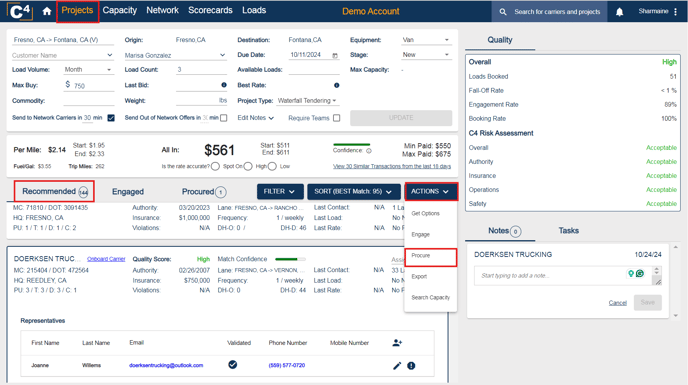The width and height of the screenshot is (688, 385).
Task: Open the Due Date calendar icon
Action: [x=335, y=55]
